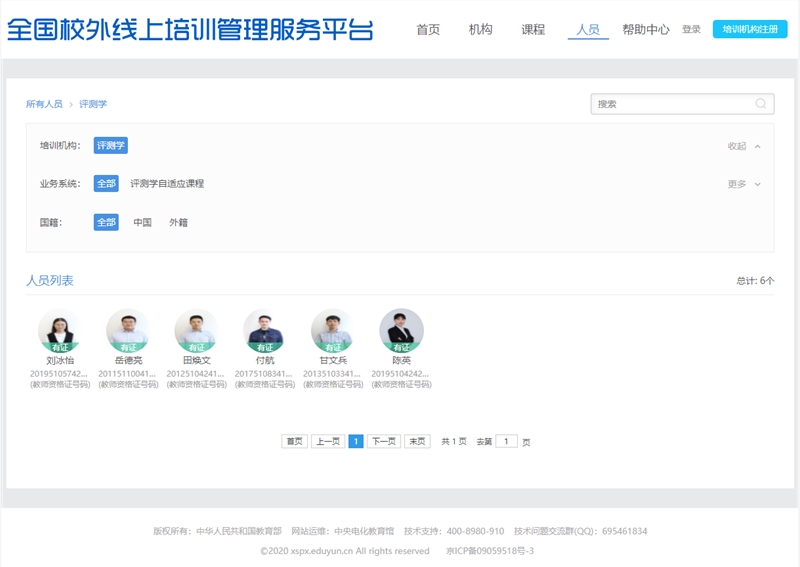This screenshot has width=800, height=567.
Task: Open 刘冰怡's profile photo
Action: [60, 330]
